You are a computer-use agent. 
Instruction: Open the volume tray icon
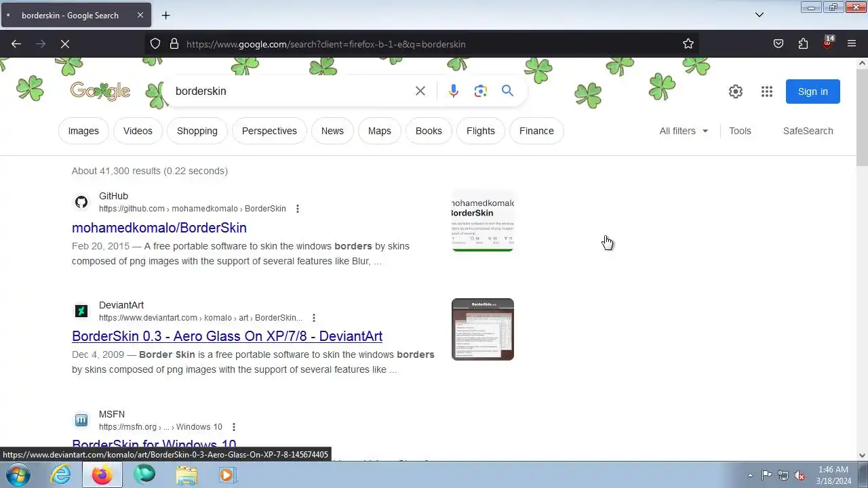(800, 475)
